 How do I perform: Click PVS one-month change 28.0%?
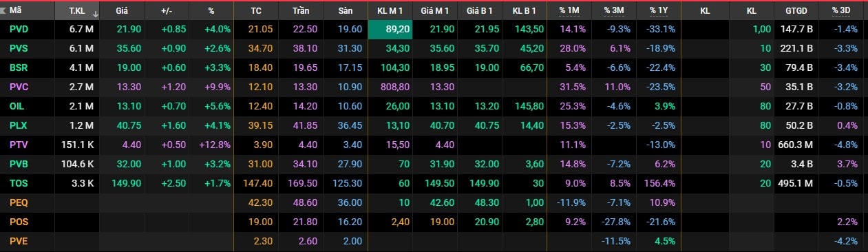click(573, 49)
